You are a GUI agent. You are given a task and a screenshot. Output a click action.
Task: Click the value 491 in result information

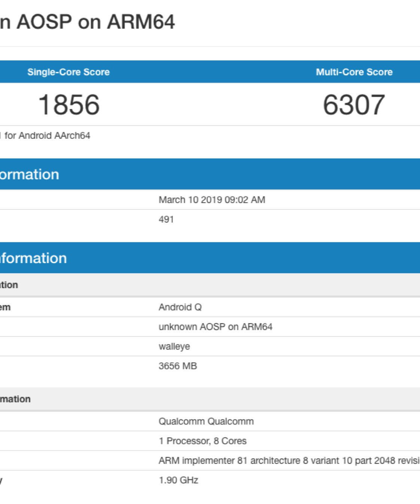pyautogui.click(x=166, y=219)
